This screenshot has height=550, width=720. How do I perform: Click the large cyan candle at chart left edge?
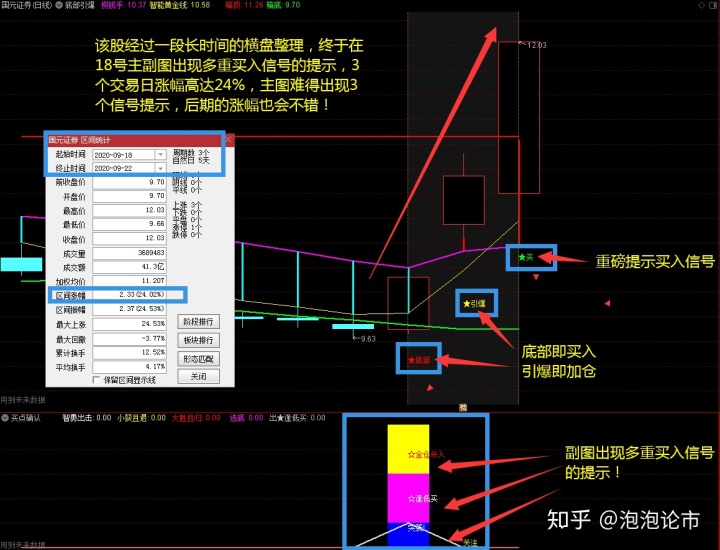(x=21, y=264)
